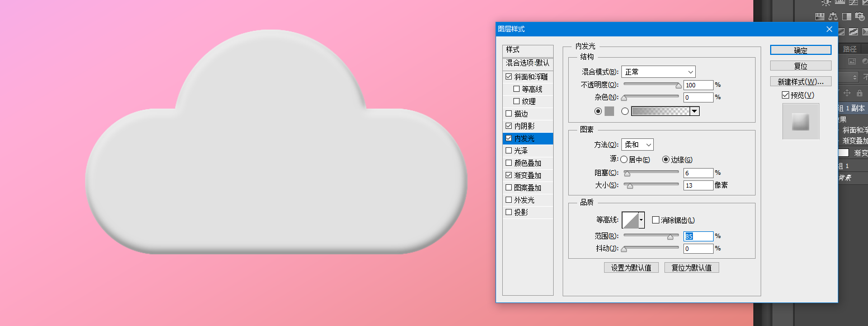The image size is (868, 326).
Task: Click the 确定 button
Action: coord(801,50)
